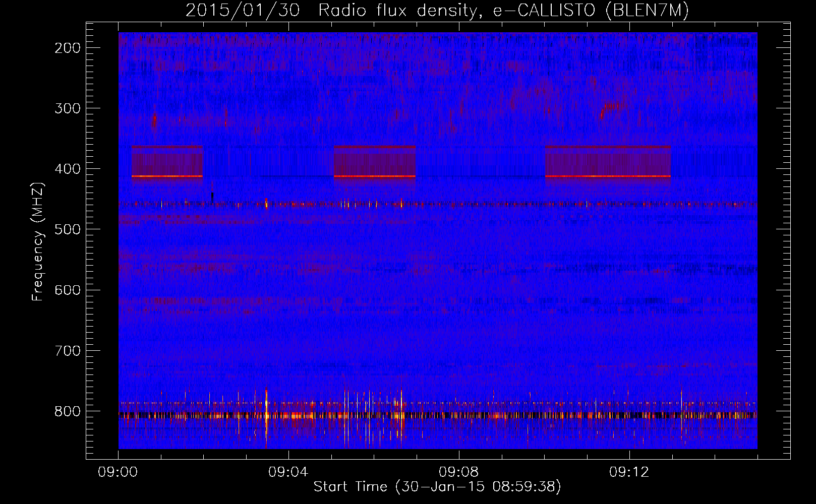
Task: Click the 09:12 time tick label
Action: coord(629,472)
